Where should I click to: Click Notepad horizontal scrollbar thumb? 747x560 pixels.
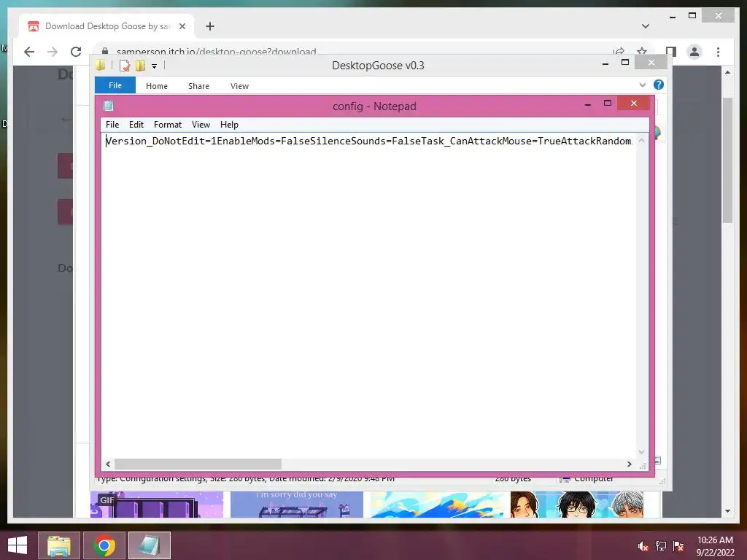[198, 464]
